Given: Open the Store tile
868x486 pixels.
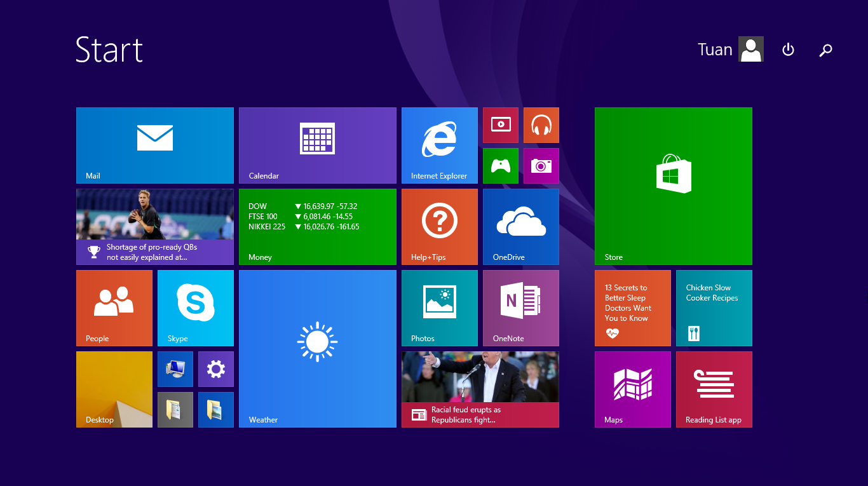Looking at the screenshot, I should [x=674, y=186].
